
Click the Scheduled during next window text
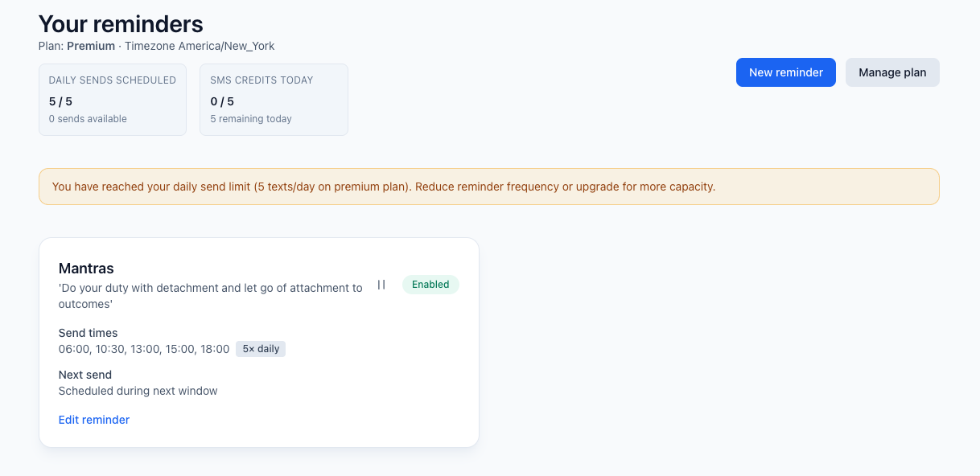pyautogui.click(x=138, y=391)
